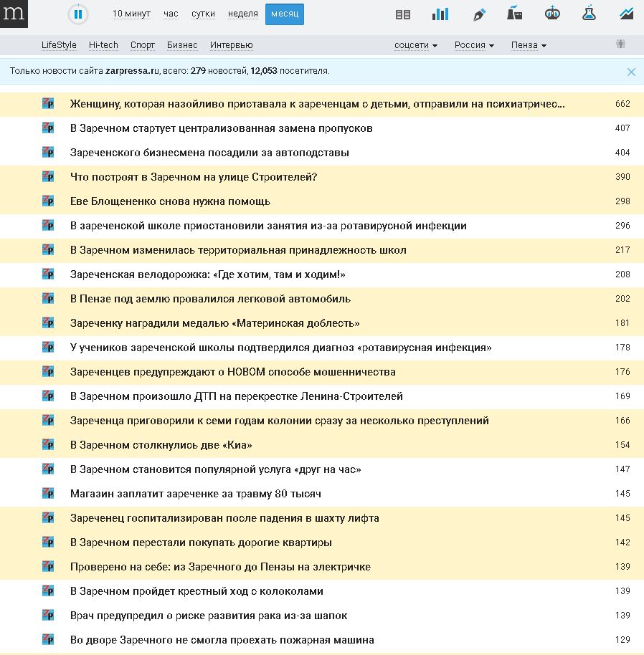Select the 'сутки' time period
The width and height of the screenshot is (644, 655).
point(203,14)
